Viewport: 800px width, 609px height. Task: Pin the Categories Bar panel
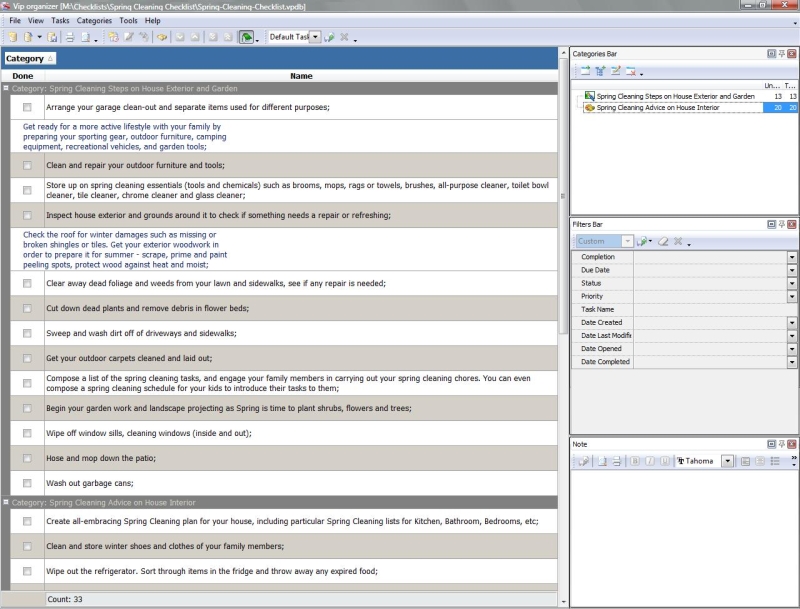point(781,53)
